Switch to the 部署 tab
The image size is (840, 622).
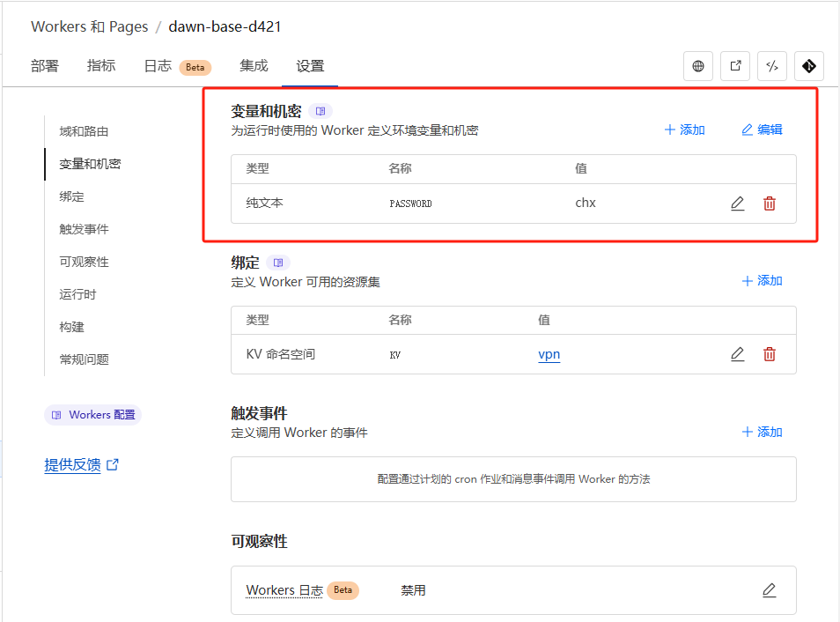coord(44,66)
